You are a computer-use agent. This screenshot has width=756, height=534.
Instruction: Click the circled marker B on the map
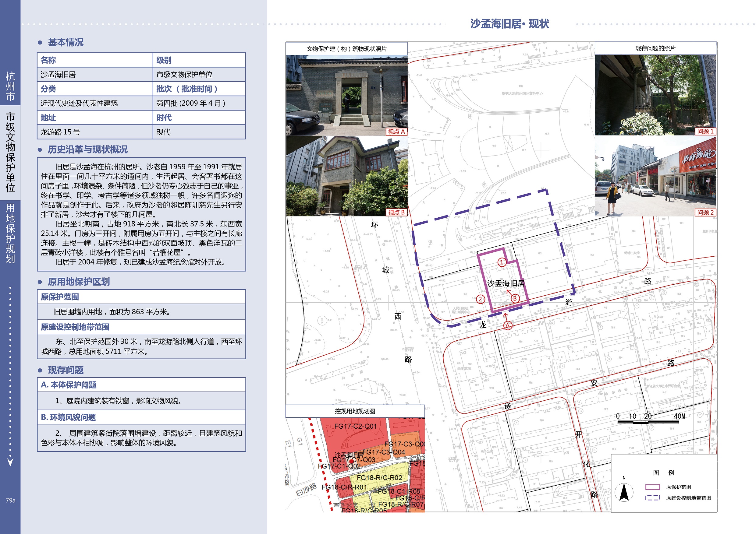click(515, 298)
